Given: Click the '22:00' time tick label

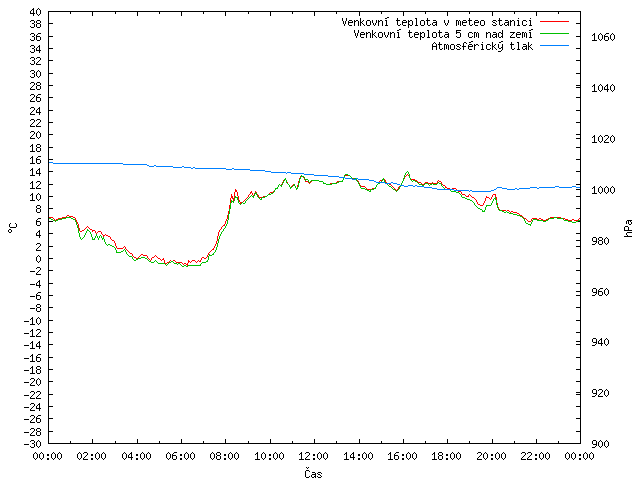Looking at the screenshot, I should point(536,456).
